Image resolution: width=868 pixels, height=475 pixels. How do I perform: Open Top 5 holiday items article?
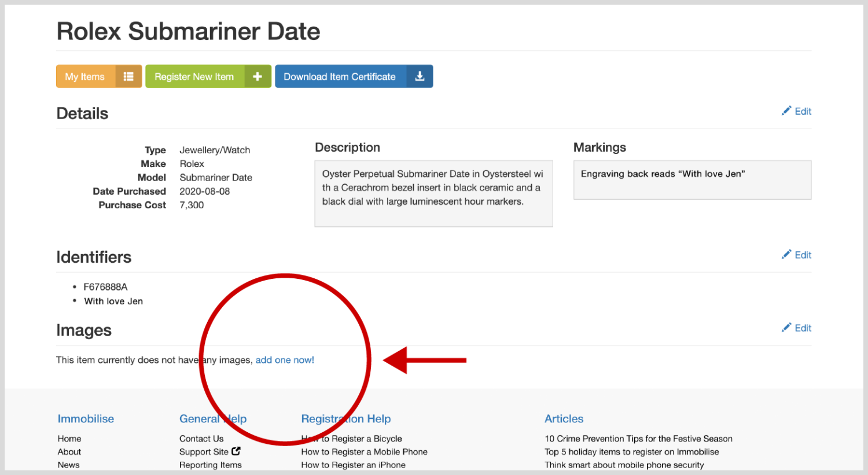coord(631,452)
